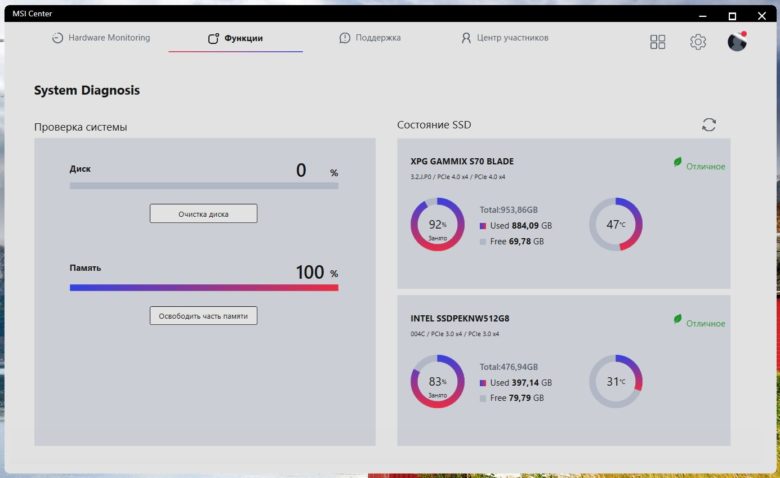Refresh SSD status with the reload icon
The width and height of the screenshot is (780, 478).
pyautogui.click(x=709, y=125)
